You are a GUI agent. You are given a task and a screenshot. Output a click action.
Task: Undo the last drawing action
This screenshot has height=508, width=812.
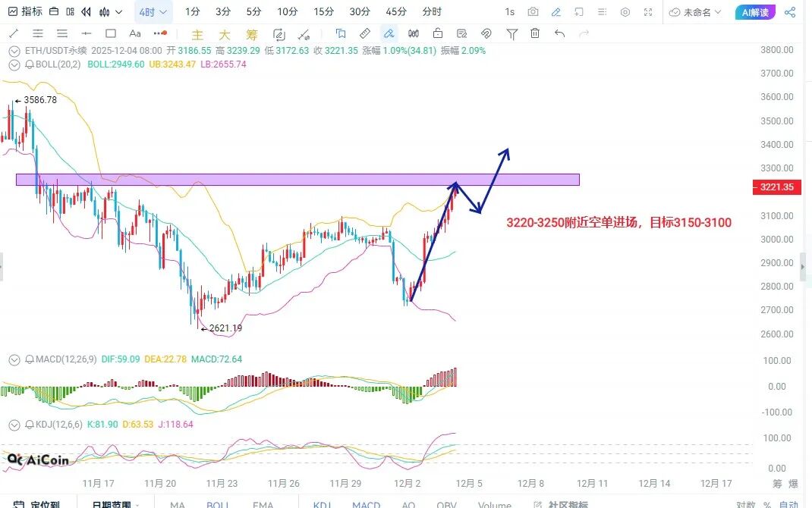559,33
